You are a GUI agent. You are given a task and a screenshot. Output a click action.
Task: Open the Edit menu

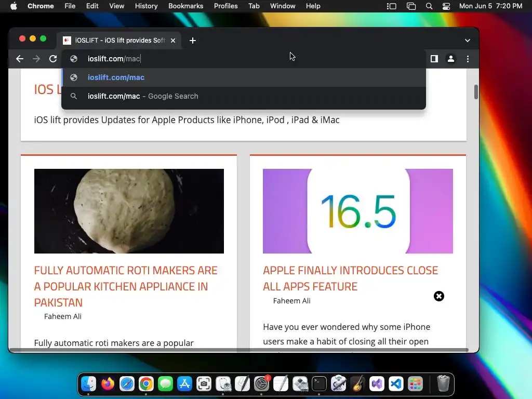[92, 6]
